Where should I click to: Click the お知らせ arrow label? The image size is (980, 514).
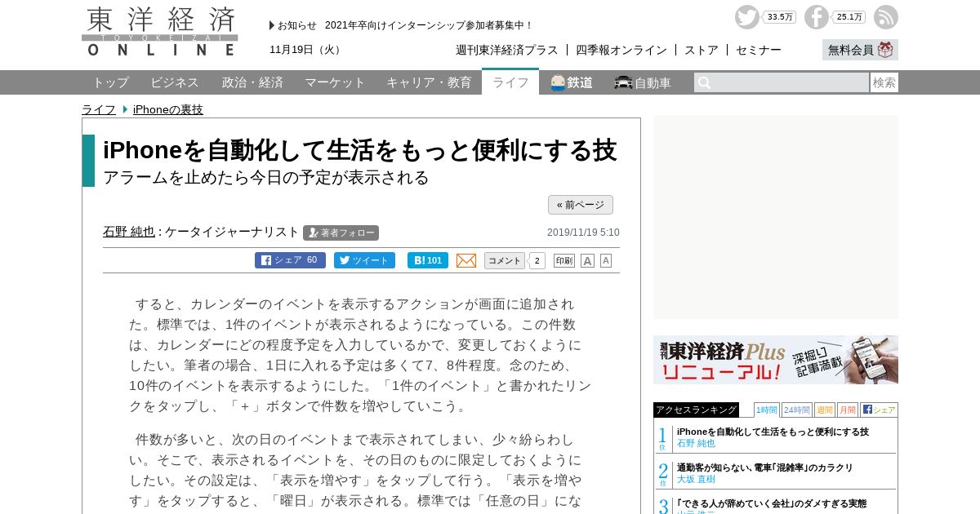[x=293, y=25]
